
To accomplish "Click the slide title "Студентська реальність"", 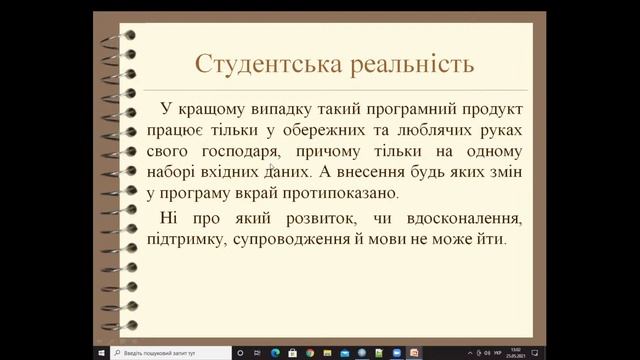I will (334, 64).
